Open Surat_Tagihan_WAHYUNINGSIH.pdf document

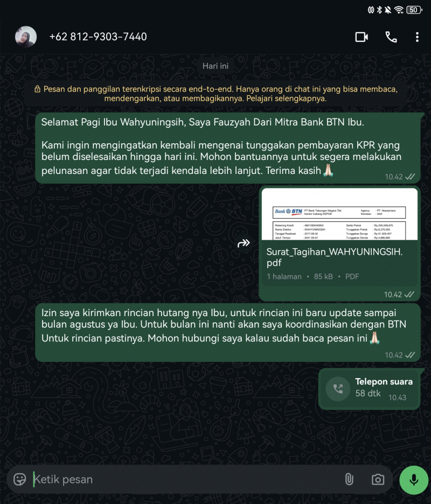click(x=335, y=257)
